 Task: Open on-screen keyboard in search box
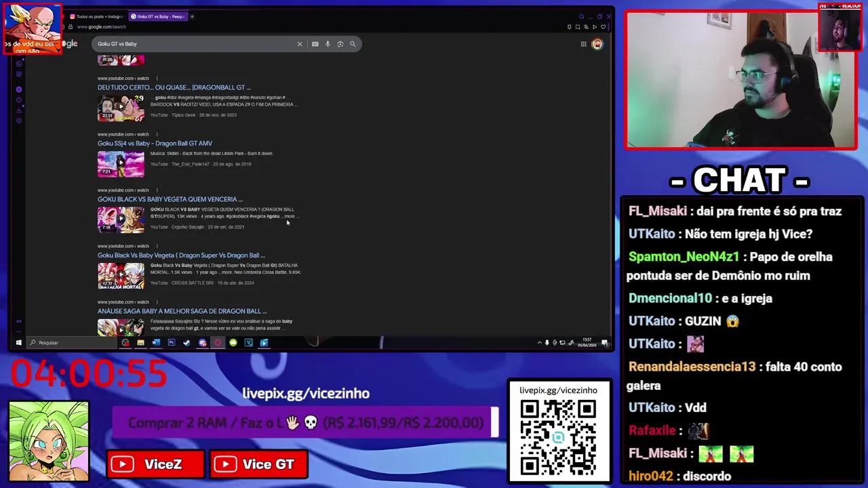[x=315, y=44]
